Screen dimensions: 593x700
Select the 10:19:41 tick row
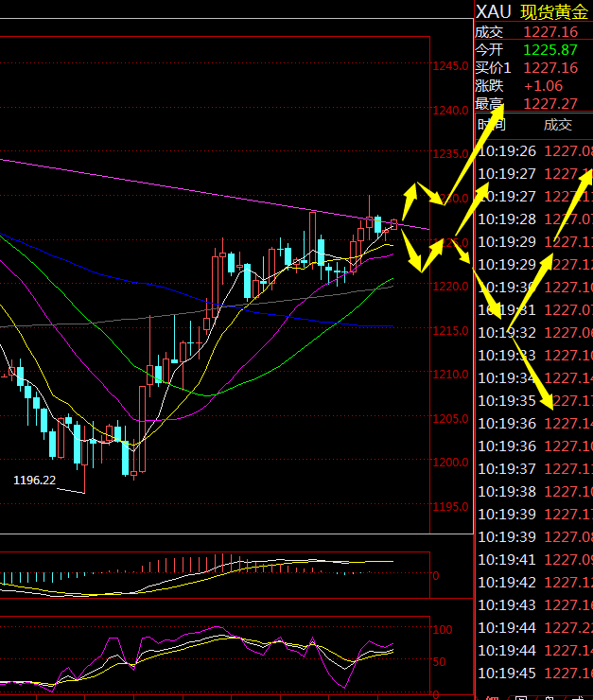point(534,559)
